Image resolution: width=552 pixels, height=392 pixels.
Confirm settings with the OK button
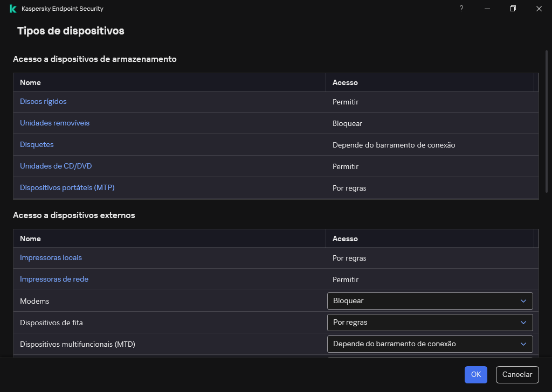pyautogui.click(x=475, y=374)
